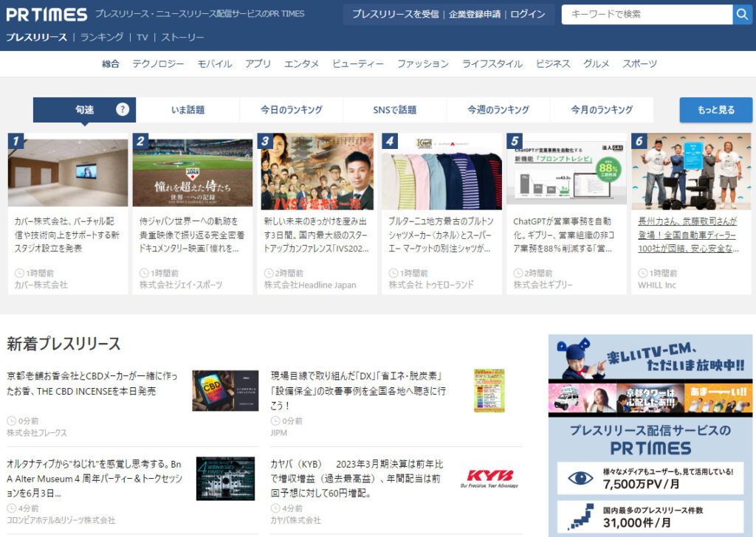Viewport: 756px width, 537px height.
Task: Open rank 6 WHILL event photo thumbnail
Action: point(691,172)
